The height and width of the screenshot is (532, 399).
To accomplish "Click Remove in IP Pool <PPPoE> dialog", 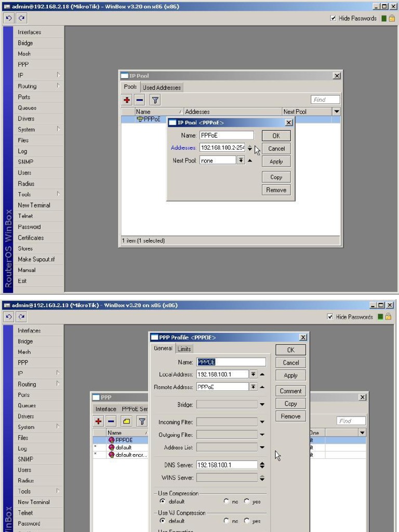I will (x=276, y=190).
